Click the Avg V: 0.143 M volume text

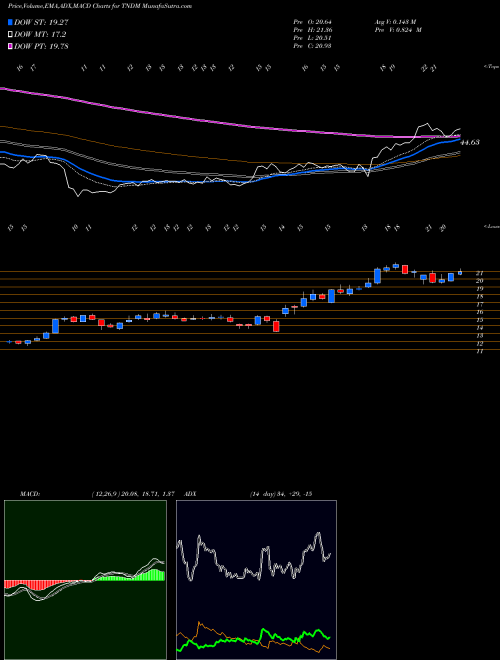point(394,22)
